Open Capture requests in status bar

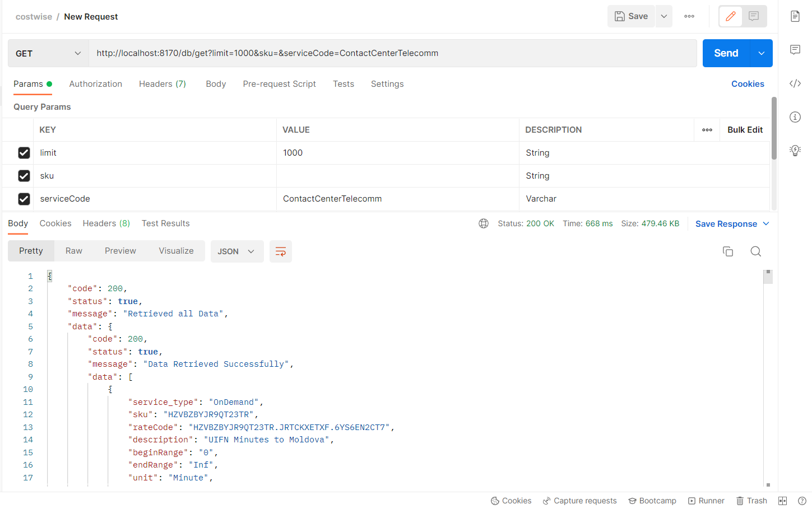tap(579, 501)
